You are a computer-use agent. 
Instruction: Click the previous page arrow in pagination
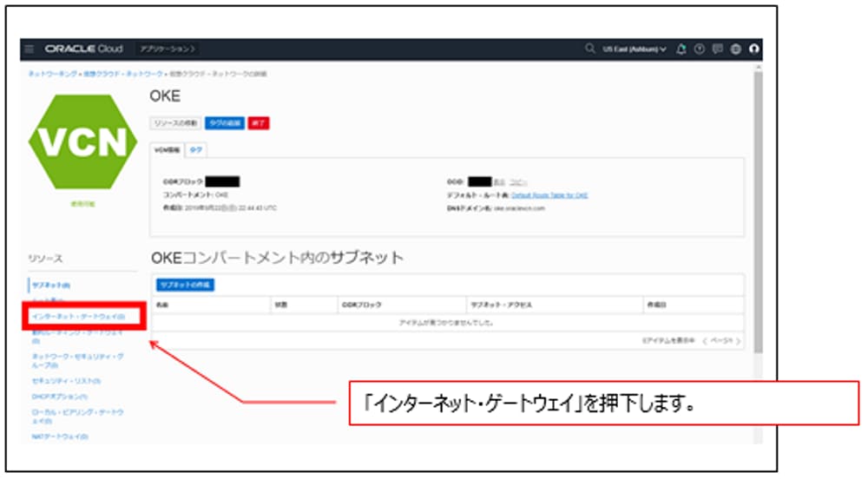[705, 341]
